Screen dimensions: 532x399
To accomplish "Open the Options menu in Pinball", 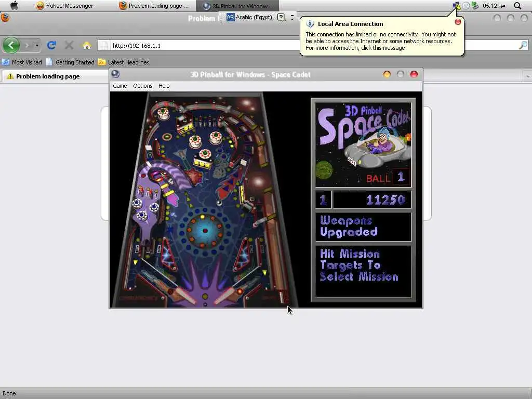I will (142, 86).
